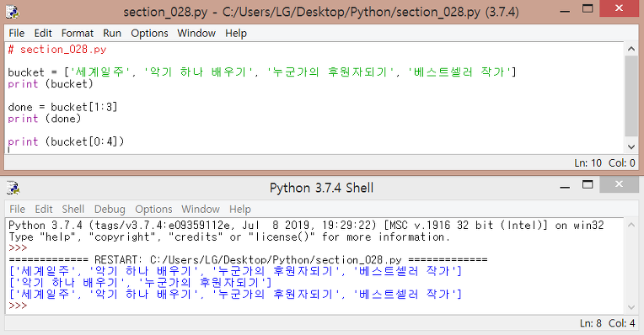Open the Format menu in the editor
This screenshot has width=644, height=335.
click(x=78, y=33)
